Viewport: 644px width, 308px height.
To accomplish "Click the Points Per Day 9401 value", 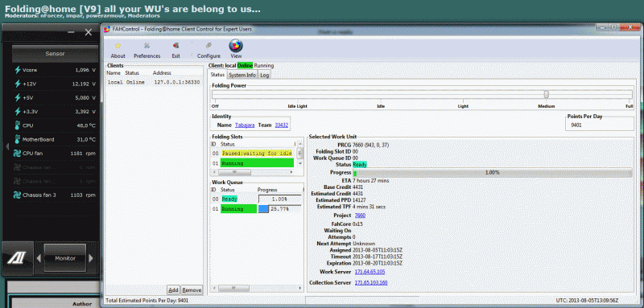I will point(576,125).
